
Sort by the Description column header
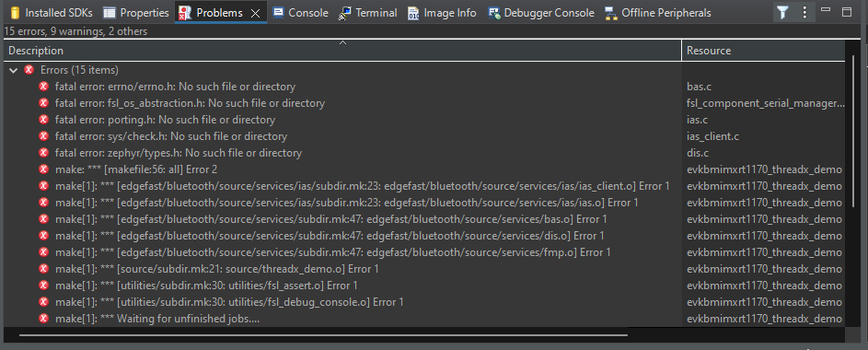(342, 51)
